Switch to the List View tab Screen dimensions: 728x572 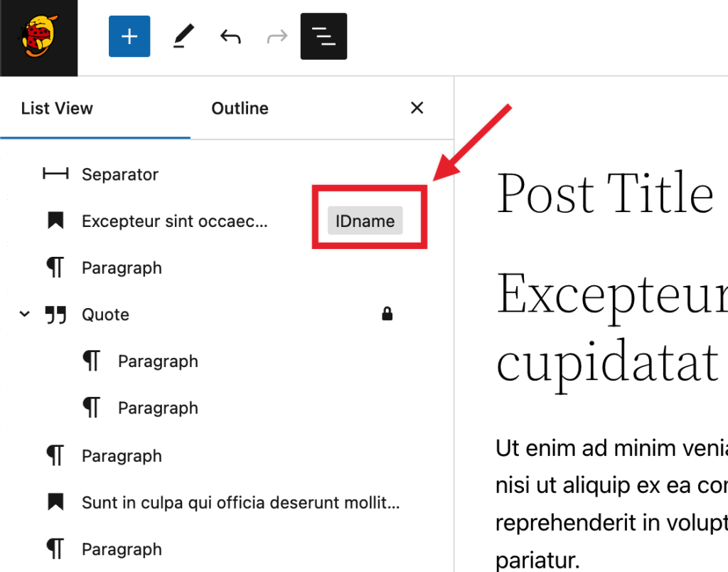(57, 109)
